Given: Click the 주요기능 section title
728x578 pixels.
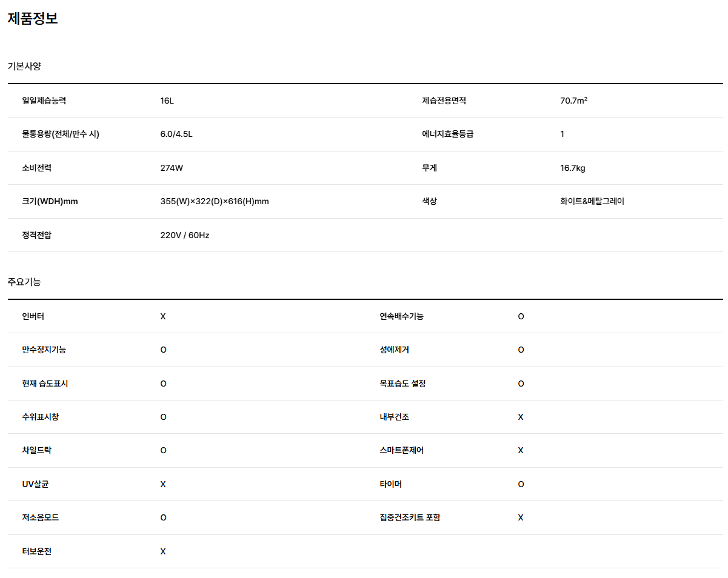Looking at the screenshot, I should coord(24,282).
